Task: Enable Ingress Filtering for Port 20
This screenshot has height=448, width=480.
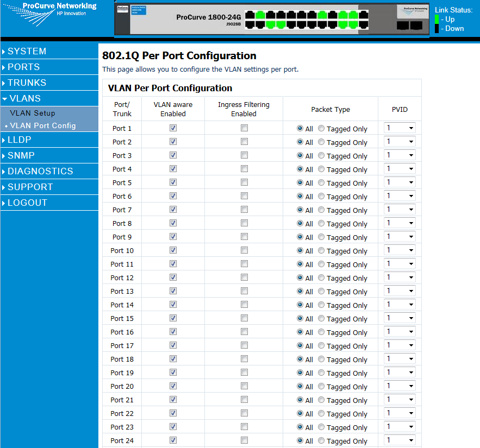Action: [244, 386]
